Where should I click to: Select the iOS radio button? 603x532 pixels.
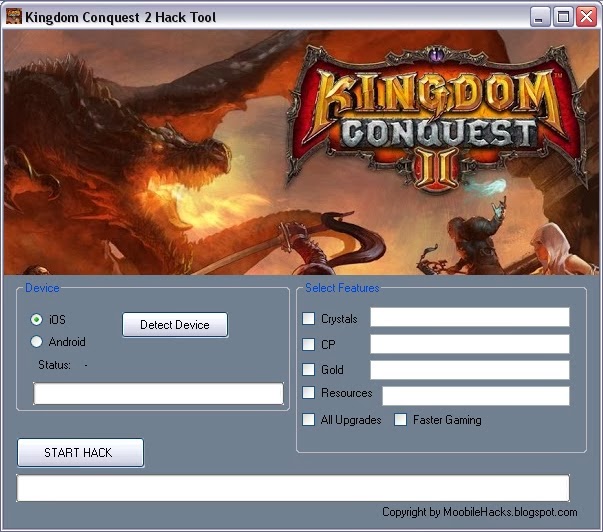point(37,319)
